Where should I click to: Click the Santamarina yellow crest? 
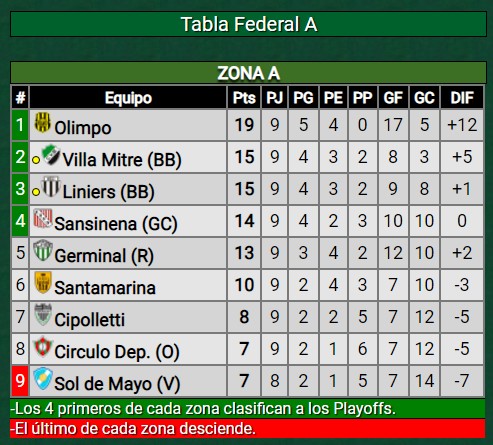tap(43, 282)
